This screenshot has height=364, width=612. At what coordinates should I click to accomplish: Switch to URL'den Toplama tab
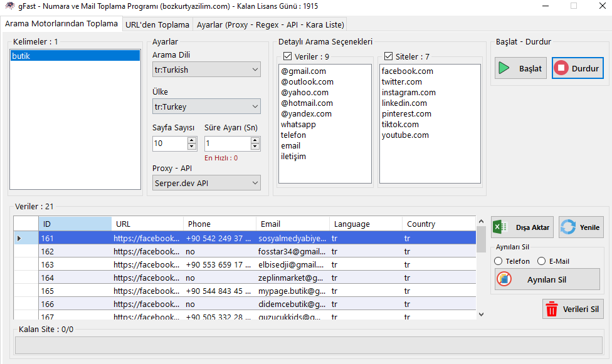pos(157,24)
